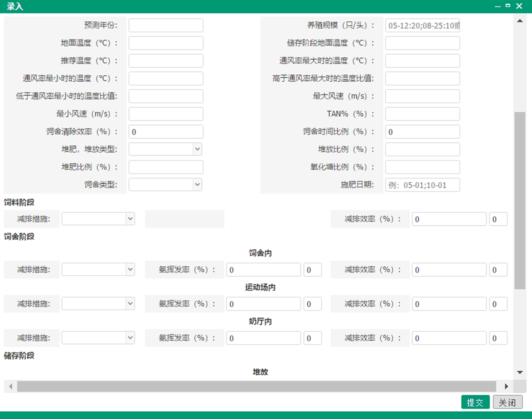This screenshot has width=532, height=419.
Task: Click the scroll down arrow of vertical scrollbar
Action: coord(520,372)
